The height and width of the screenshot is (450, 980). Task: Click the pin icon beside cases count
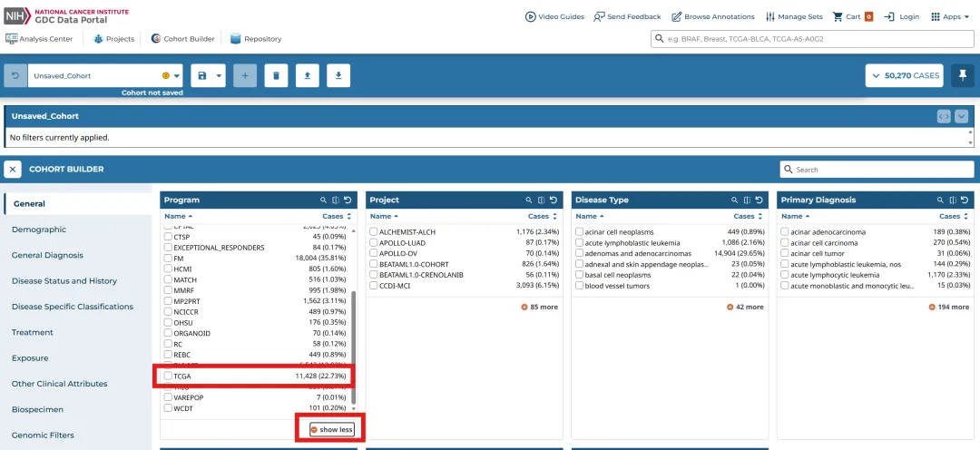[963, 75]
